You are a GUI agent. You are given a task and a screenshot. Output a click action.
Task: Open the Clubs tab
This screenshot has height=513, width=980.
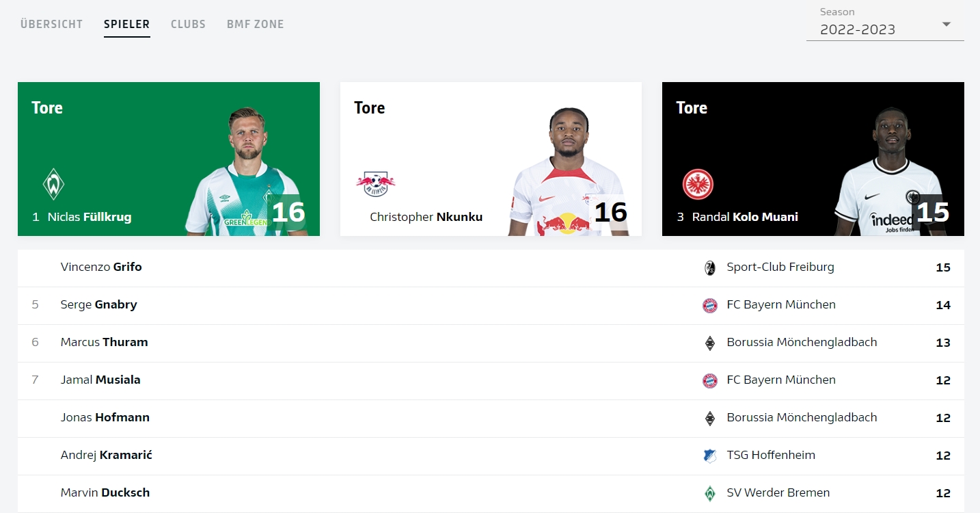[188, 24]
